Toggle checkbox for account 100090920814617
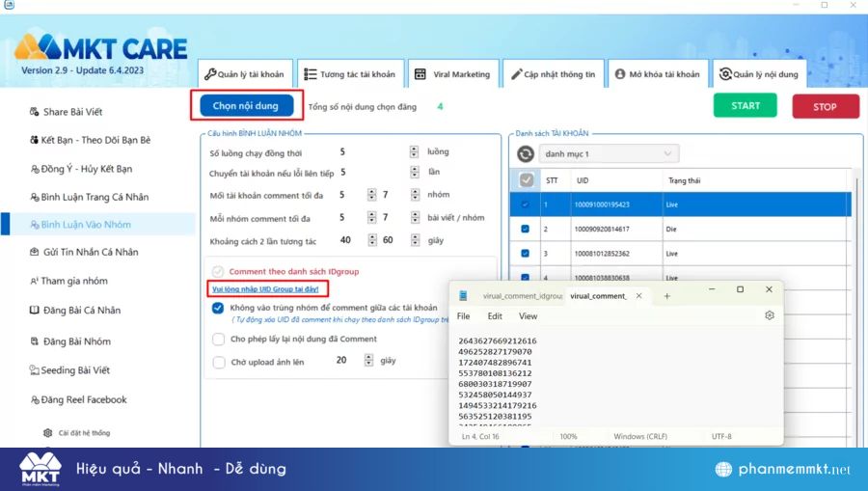Image resolution: width=868 pixels, height=491 pixels. click(526, 229)
